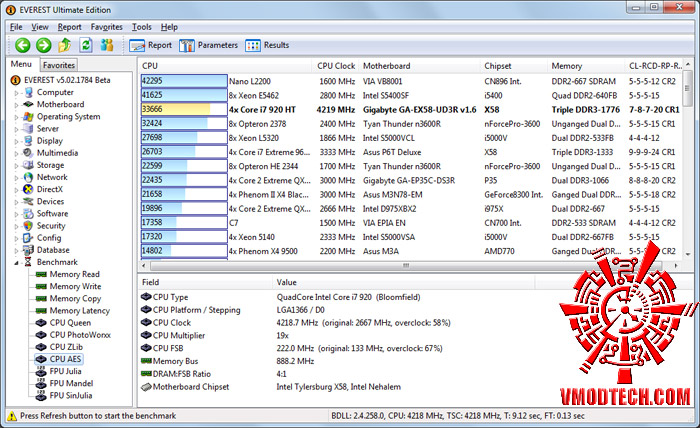Click the green Back arrow icon
This screenshot has width=700, height=428.
point(22,45)
